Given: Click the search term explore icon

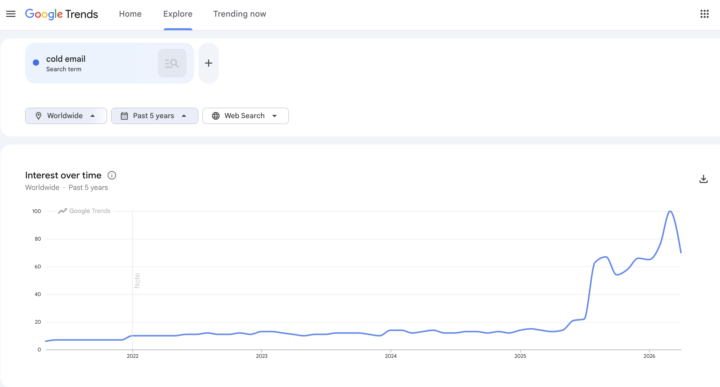Looking at the screenshot, I should pos(172,63).
